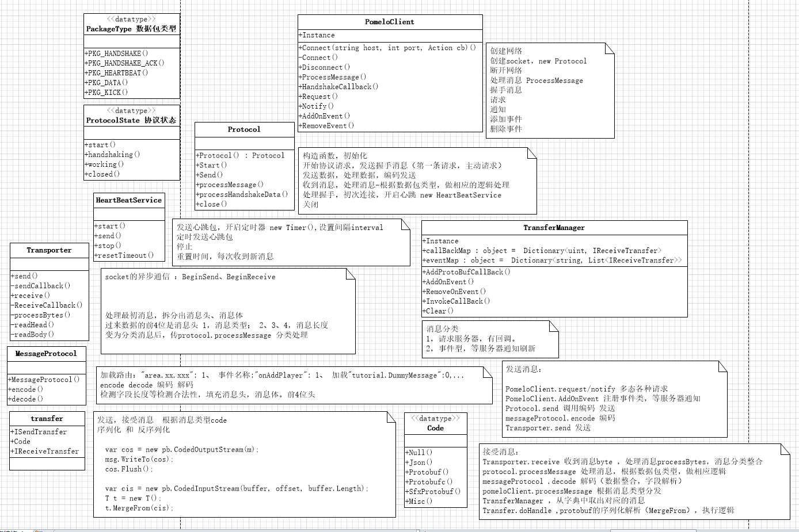
Task: Click the 加载路由 note box
Action: (x=294, y=385)
